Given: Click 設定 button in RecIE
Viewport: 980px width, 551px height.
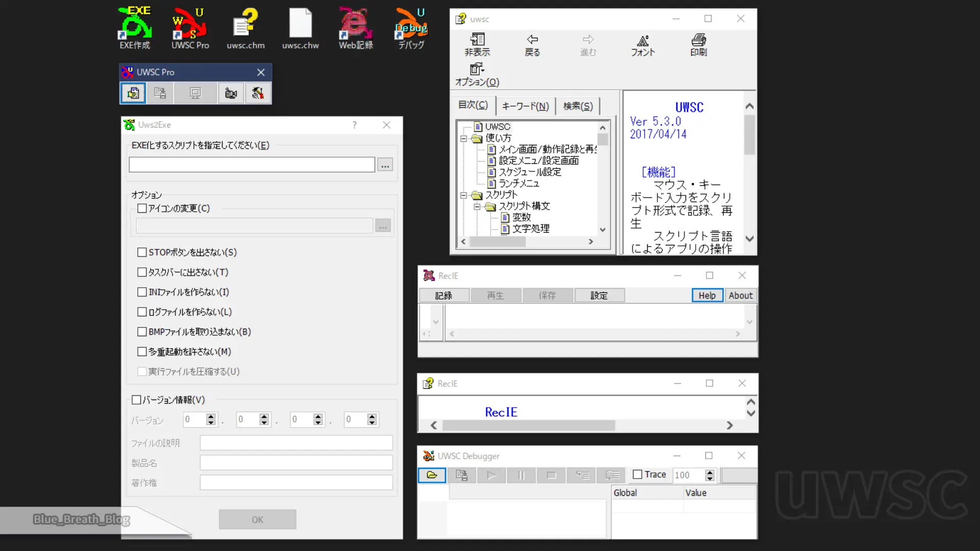Looking at the screenshot, I should [x=599, y=295].
